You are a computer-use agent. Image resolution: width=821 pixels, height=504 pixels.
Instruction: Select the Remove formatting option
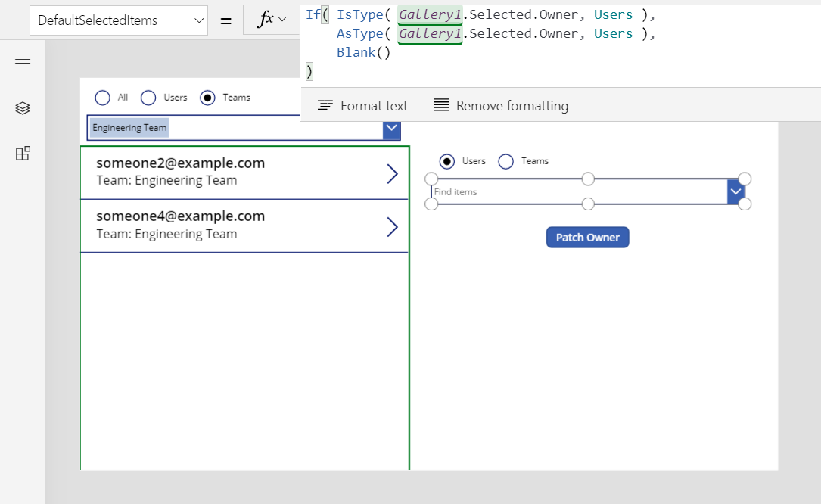[x=499, y=105]
